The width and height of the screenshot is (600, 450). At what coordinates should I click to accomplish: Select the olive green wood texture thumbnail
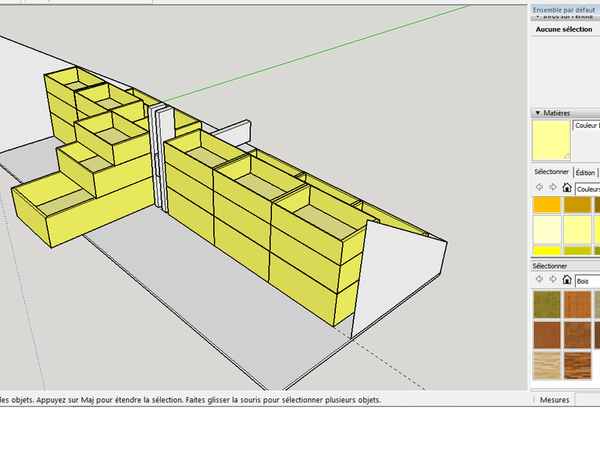point(546,304)
